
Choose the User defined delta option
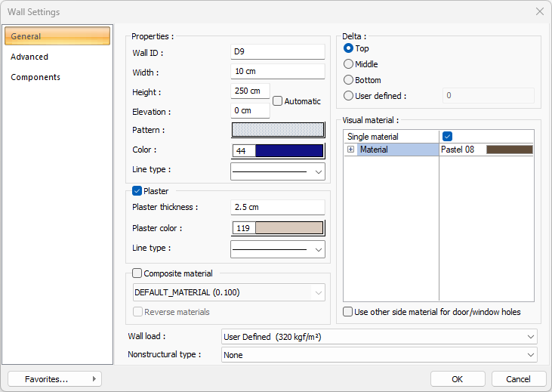(348, 96)
